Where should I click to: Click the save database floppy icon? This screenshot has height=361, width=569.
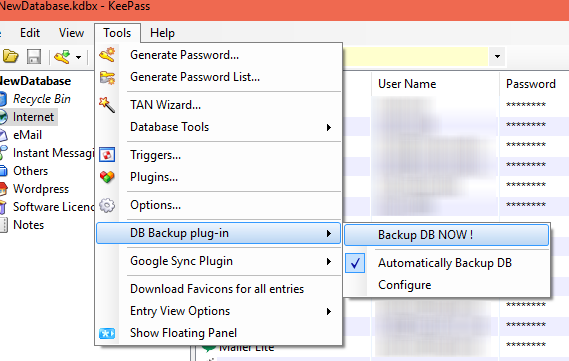34,57
